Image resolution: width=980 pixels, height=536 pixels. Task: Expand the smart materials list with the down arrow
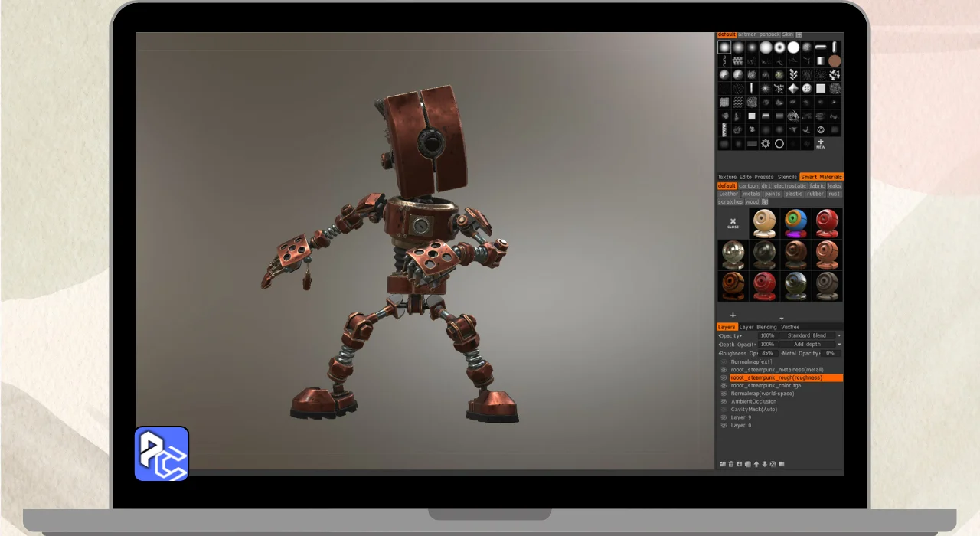pyautogui.click(x=782, y=319)
